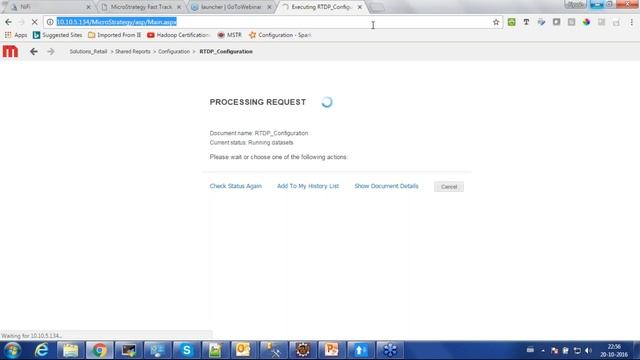The height and width of the screenshot is (360, 640).
Task: Click volume icon in system tray
Action: (x=588, y=351)
